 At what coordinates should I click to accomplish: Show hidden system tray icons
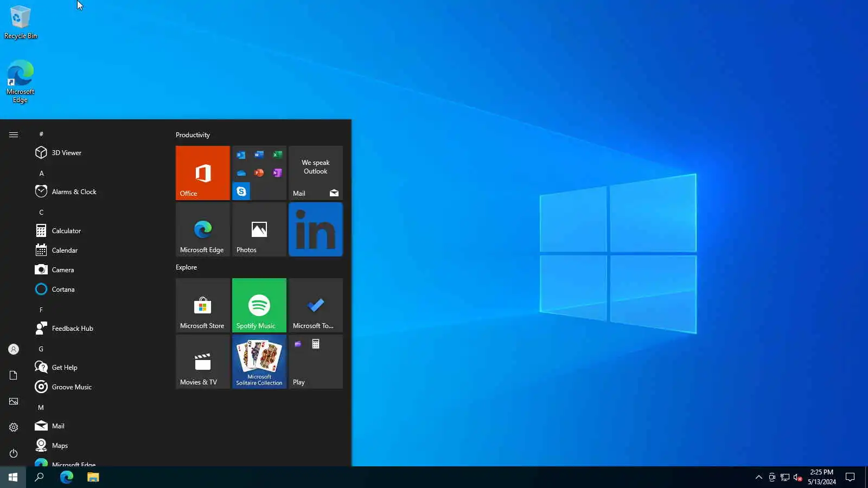pyautogui.click(x=758, y=477)
